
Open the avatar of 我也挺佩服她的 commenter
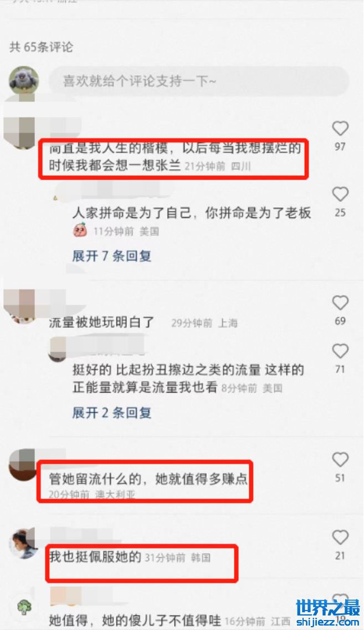click(23, 543)
